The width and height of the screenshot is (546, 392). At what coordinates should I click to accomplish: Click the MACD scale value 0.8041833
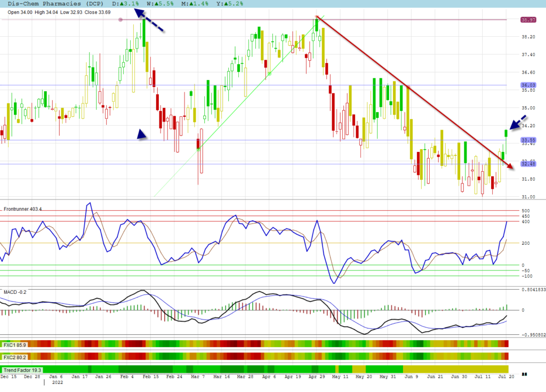(533, 290)
